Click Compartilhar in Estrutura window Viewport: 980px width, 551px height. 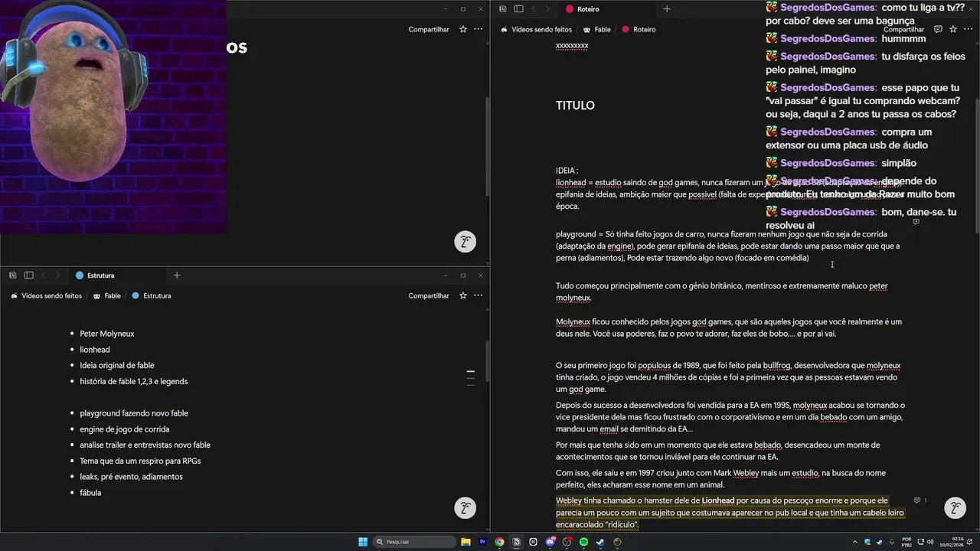click(x=429, y=295)
